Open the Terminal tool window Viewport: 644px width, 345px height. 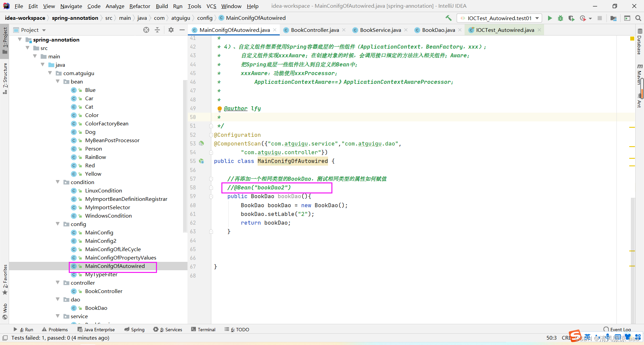pyautogui.click(x=203, y=330)
